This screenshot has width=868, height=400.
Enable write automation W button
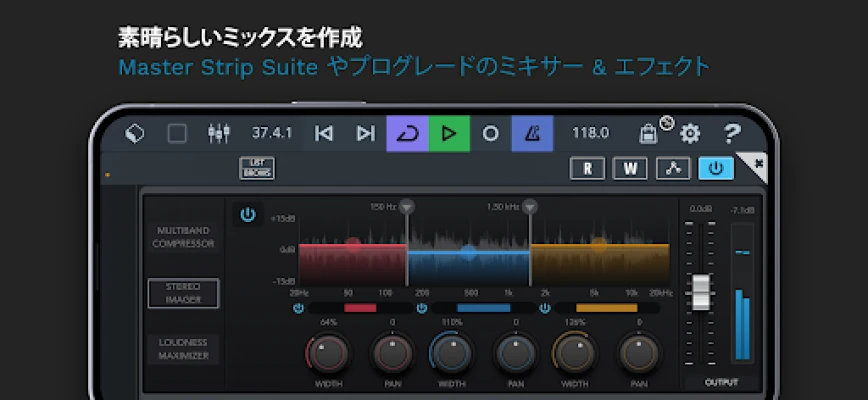629,168
